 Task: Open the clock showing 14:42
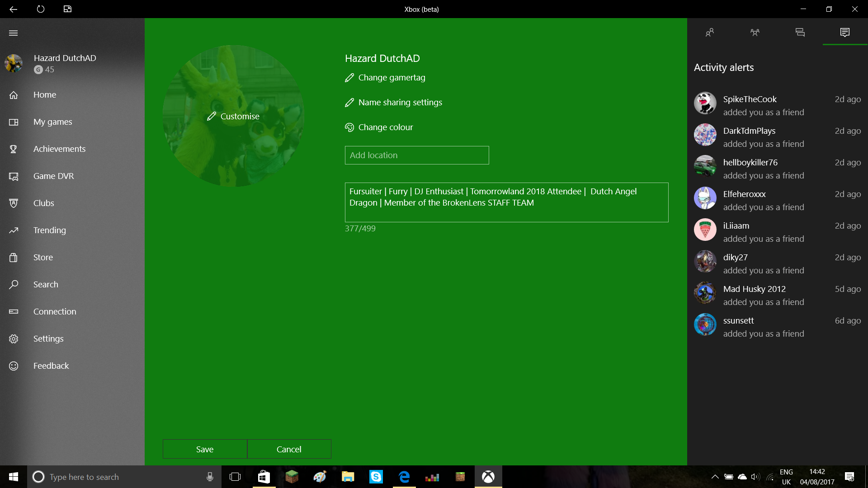click(817, 477)
